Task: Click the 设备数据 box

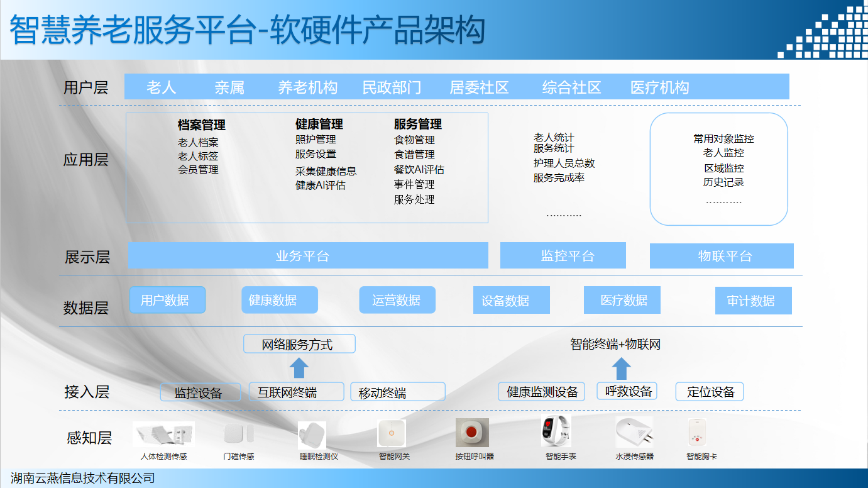Action: (x=512, y=300)
